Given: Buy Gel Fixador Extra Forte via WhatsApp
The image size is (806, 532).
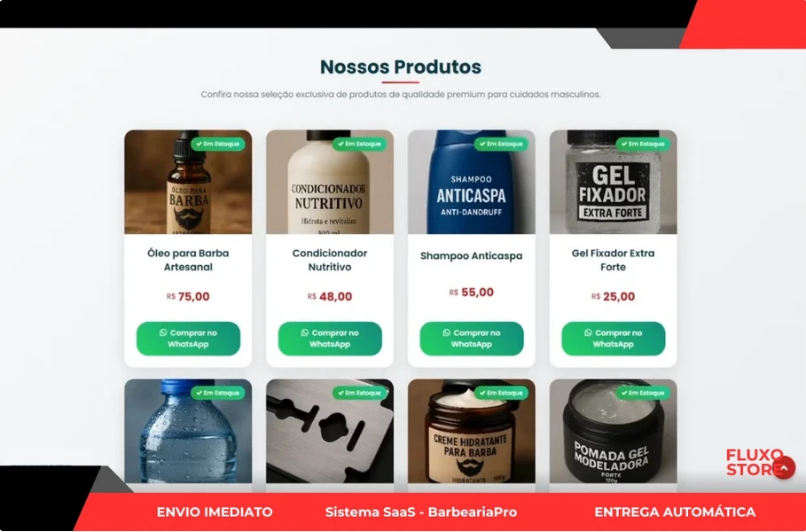Looking at the screenshot, I should (x=614, y=338).
